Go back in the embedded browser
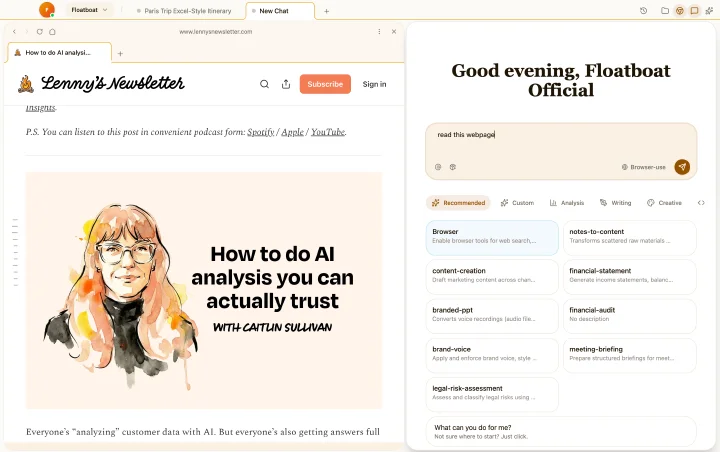 coord(14,32)
